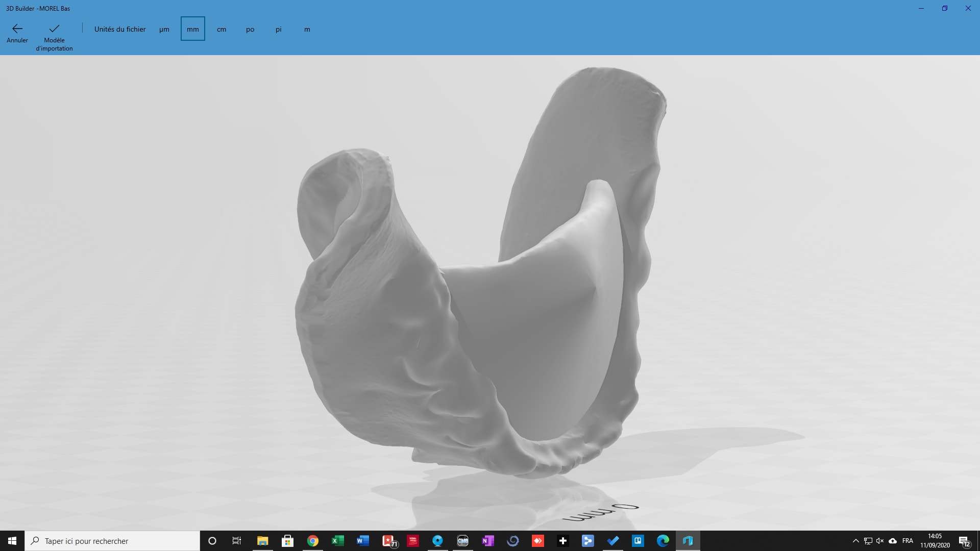Open Excel from the taskbar
This screenshot has width=980, height=551.
click(337, 541)
